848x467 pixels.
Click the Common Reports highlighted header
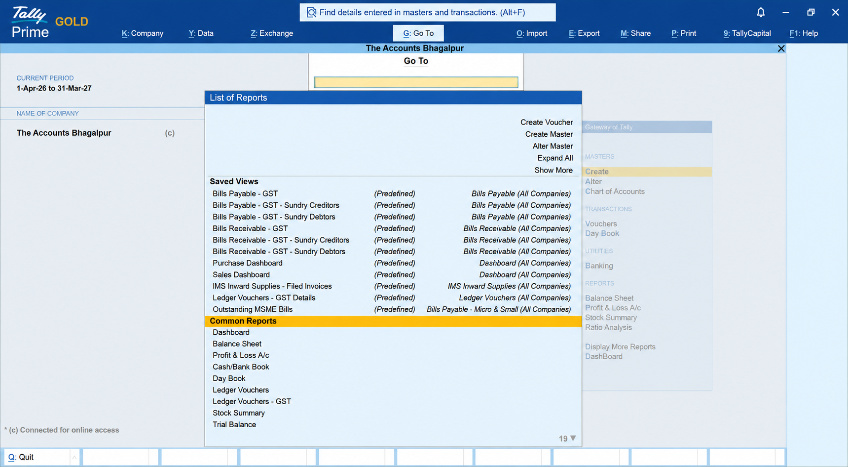393,321
